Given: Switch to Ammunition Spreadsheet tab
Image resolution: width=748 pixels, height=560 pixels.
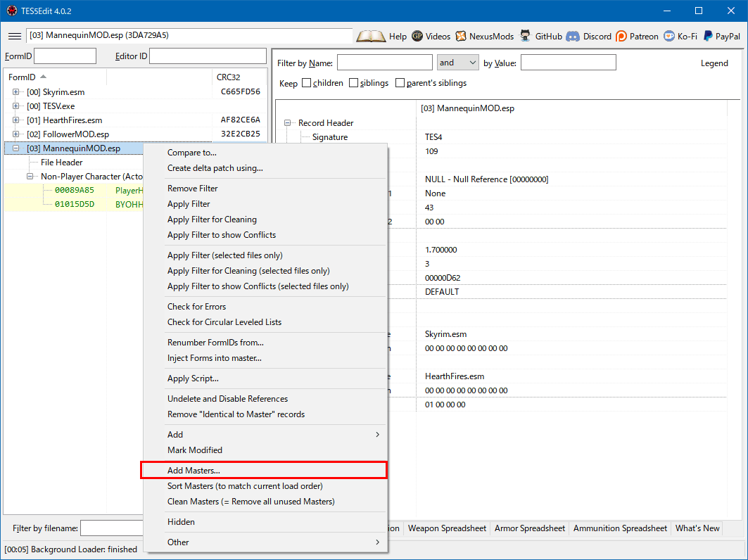Looking at the screenshot, I should click(620, 528).
